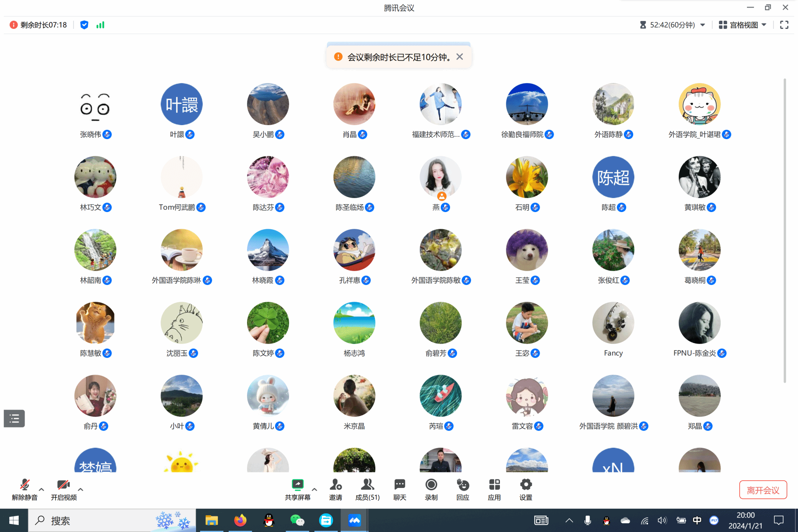Expand the share screen options arrow
This screenshot has width=798, height=532.
(x=314, y=489)
